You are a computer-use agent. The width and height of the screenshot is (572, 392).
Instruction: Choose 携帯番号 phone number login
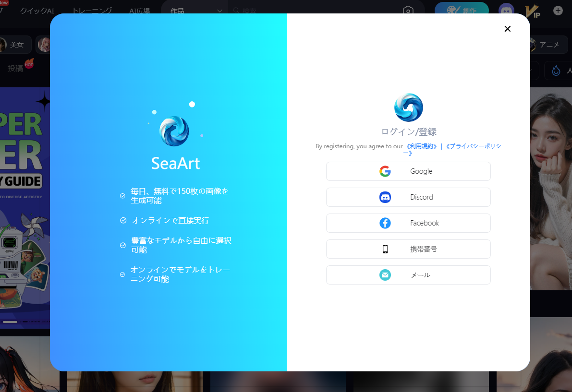(x=408, y=249)
